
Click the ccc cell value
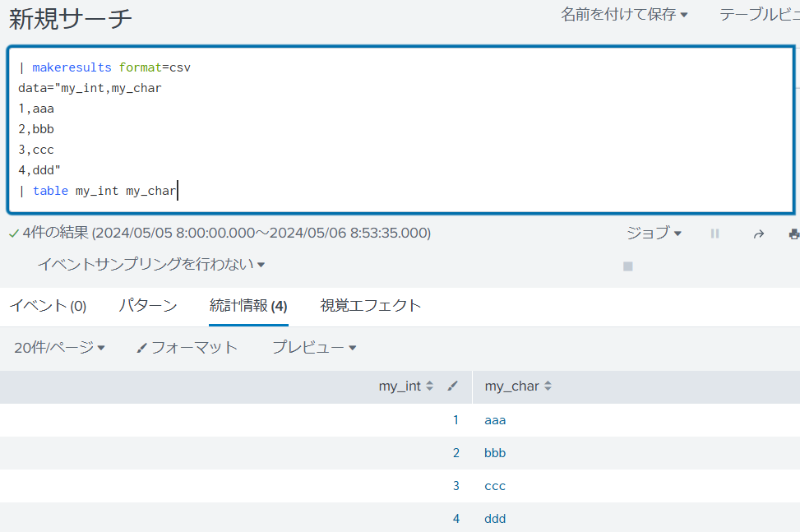tap(495, 486)
